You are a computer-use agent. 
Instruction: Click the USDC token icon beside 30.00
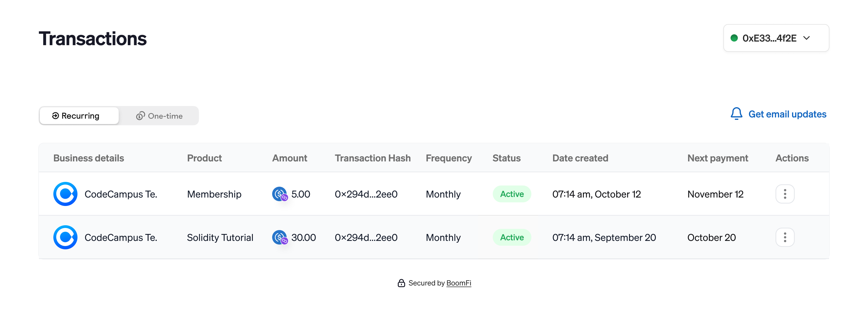(280, 238)
